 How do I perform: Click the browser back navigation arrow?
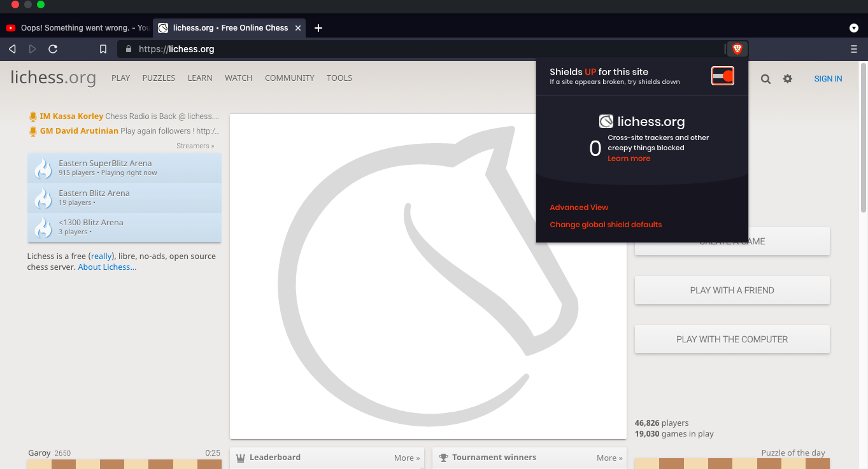click(12, 49)
